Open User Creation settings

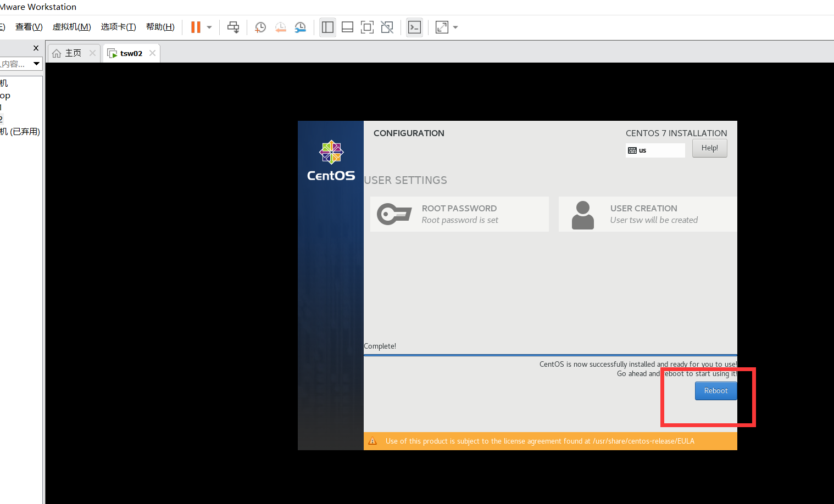pos(648,214)
